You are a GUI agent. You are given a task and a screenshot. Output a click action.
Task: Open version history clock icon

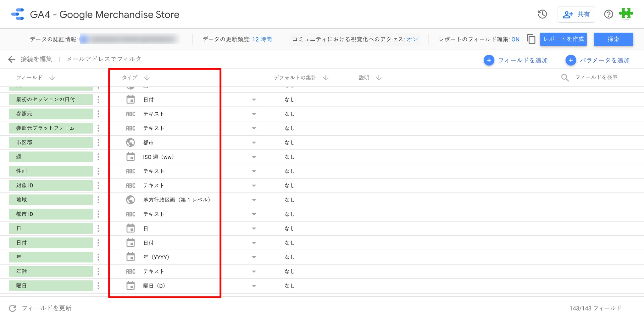pos(542,14)
